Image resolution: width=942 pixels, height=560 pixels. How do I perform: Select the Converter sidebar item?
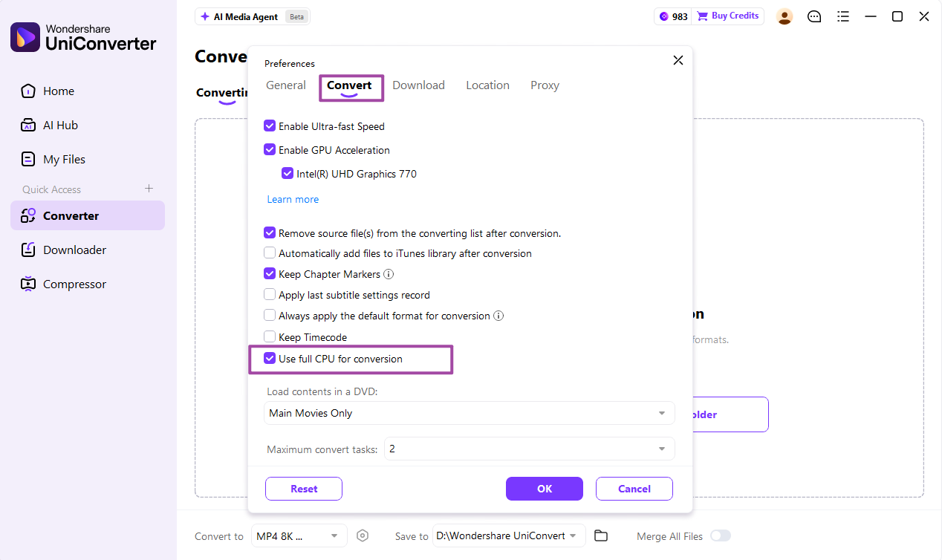(x=88, y=216)
